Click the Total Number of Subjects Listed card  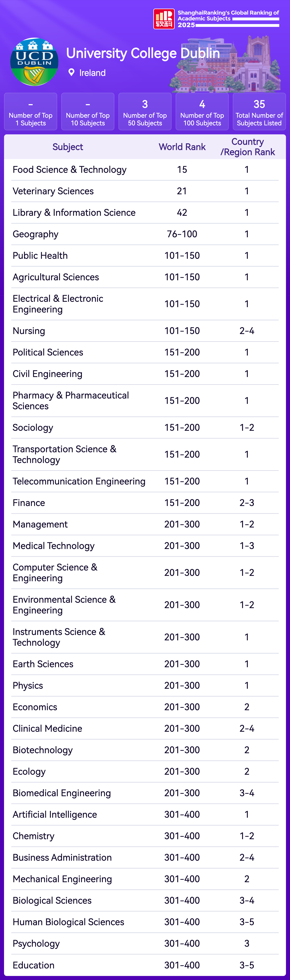(259, 112)
